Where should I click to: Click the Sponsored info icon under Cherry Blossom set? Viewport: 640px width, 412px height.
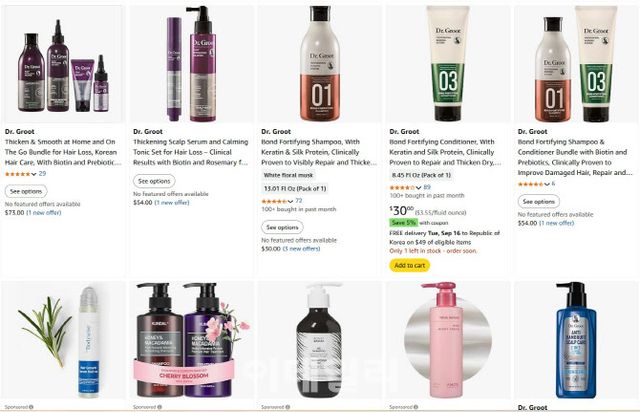click(x=160, y=407)
